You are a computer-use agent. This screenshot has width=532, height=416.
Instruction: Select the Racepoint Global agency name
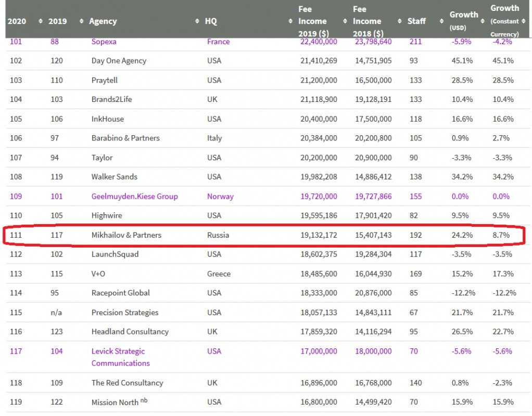click(x=120, y=293)
